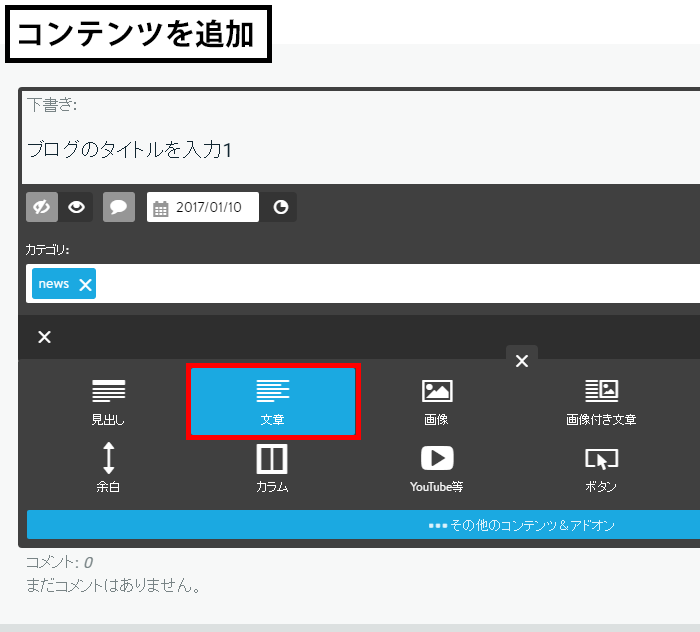Click the 2017/01/10 date field
700x632 pixels.
[x=203, y=207]
